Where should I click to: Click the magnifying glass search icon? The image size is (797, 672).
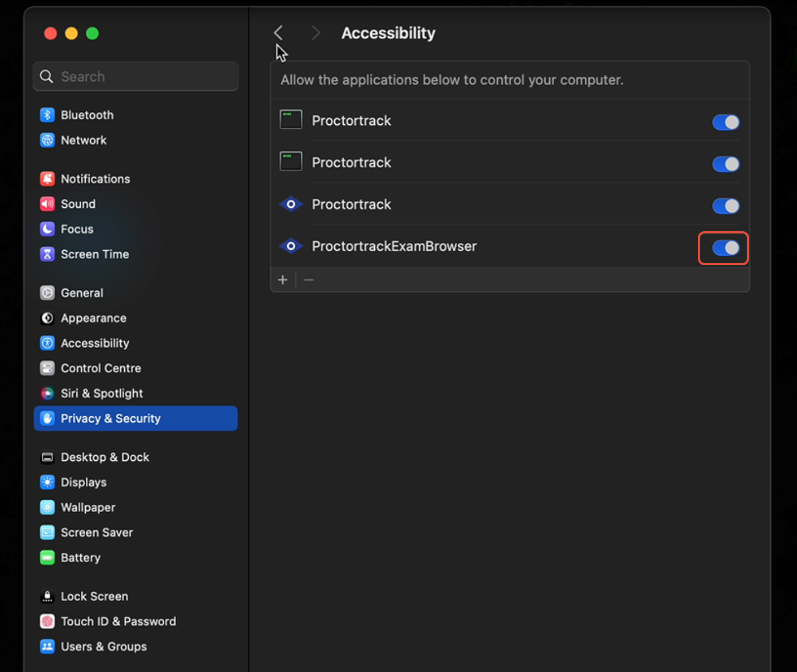(x=47, y=76)
